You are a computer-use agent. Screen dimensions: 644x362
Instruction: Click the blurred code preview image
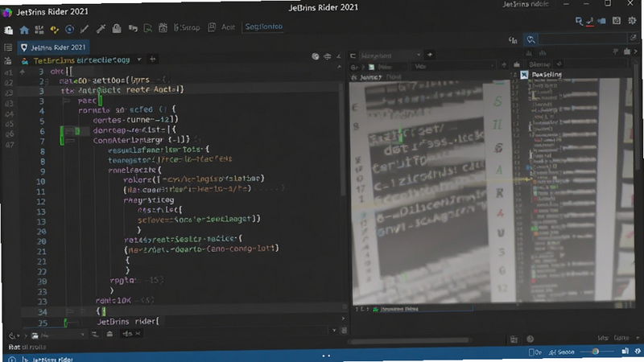pos(431,192)
